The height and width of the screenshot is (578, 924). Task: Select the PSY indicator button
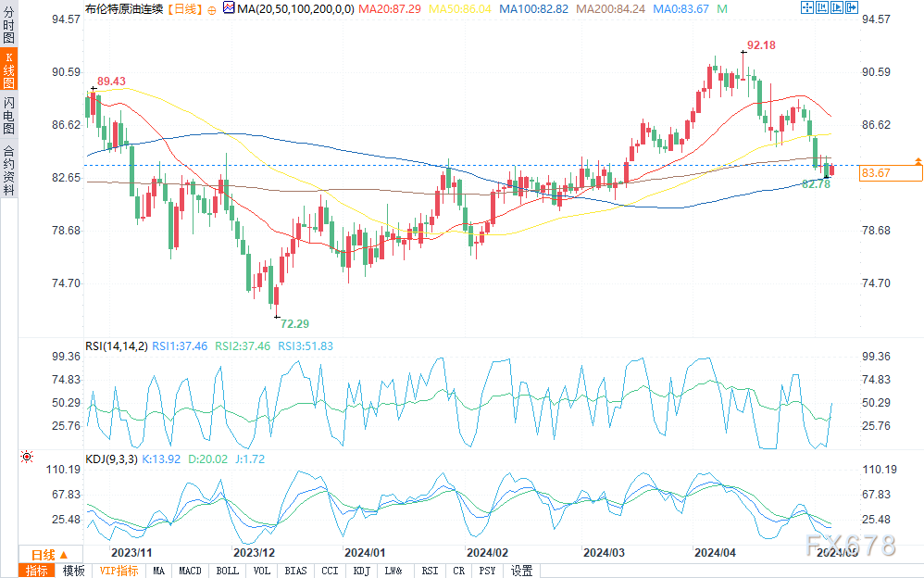487,571
